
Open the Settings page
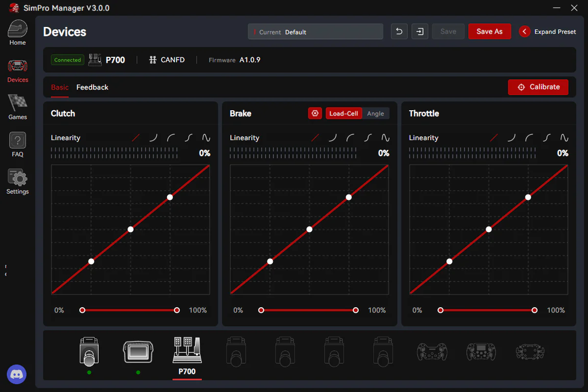pyautogui.click(x=18, y=182)
